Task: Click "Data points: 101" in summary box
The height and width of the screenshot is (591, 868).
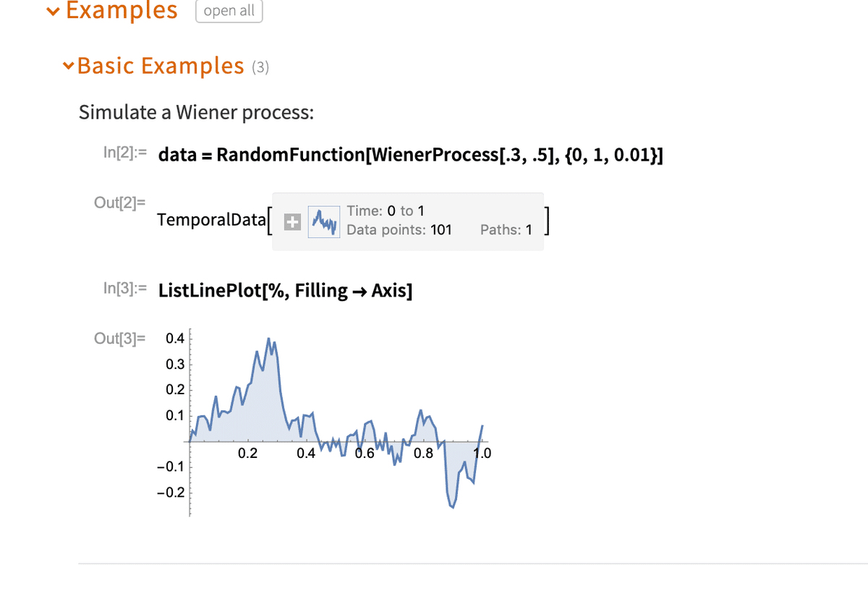Action: [399, 230]
